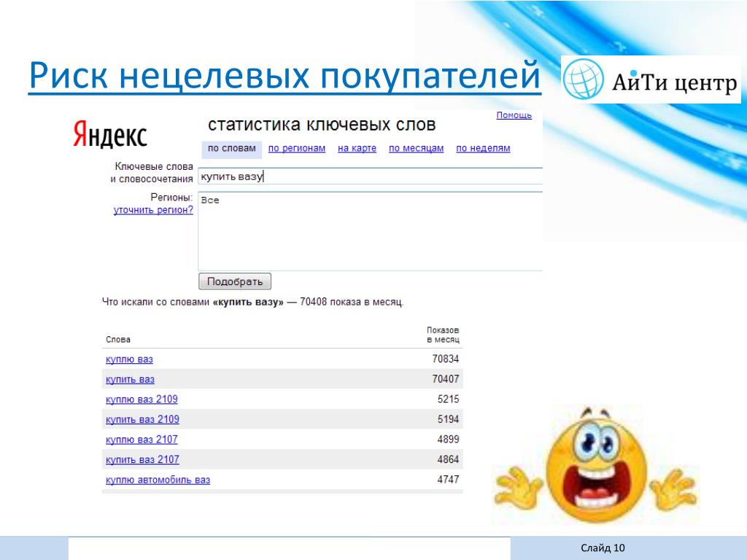Click the value 4864

(x=449, y=459)
